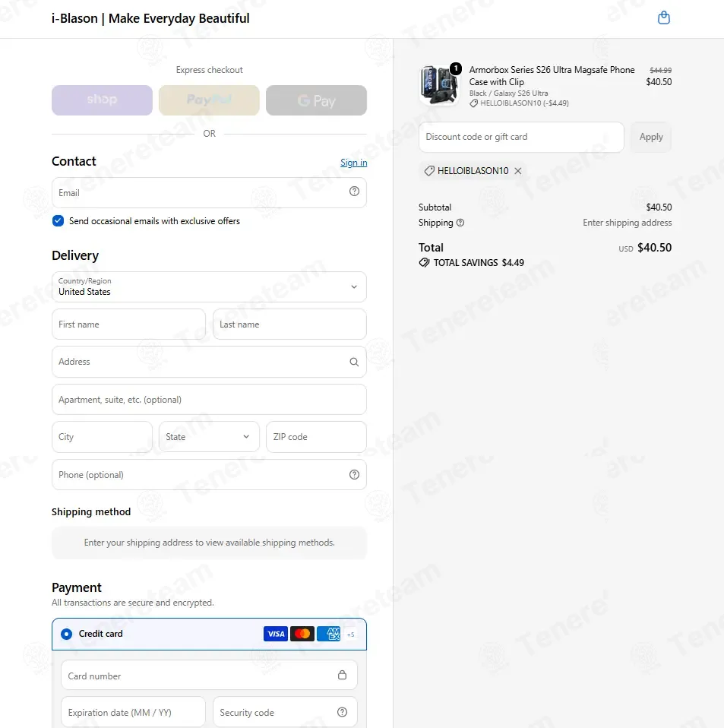724x728 pixels.
Task: Click the i-Blason store title link
Action: tap(150, 18)
